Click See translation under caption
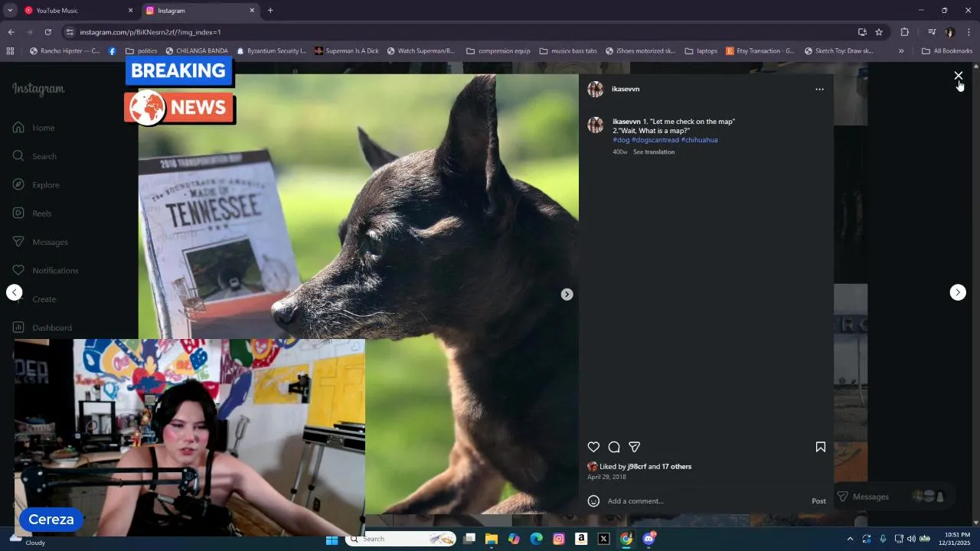 [x=654, y=152]
